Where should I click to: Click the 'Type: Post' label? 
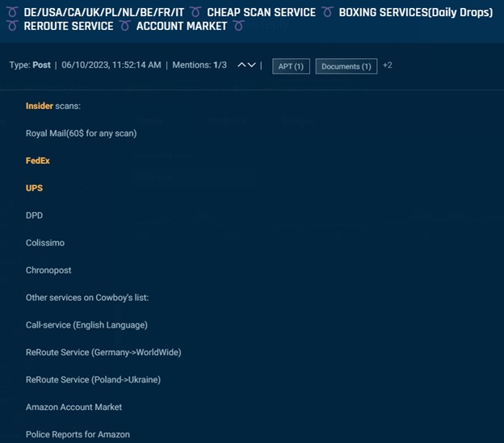click(x=30, y=65)
